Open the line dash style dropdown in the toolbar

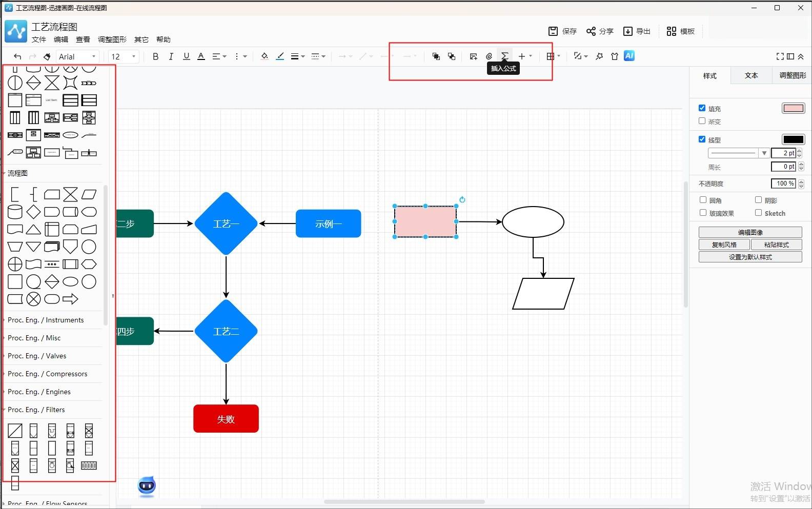click(x=318, y=56)
